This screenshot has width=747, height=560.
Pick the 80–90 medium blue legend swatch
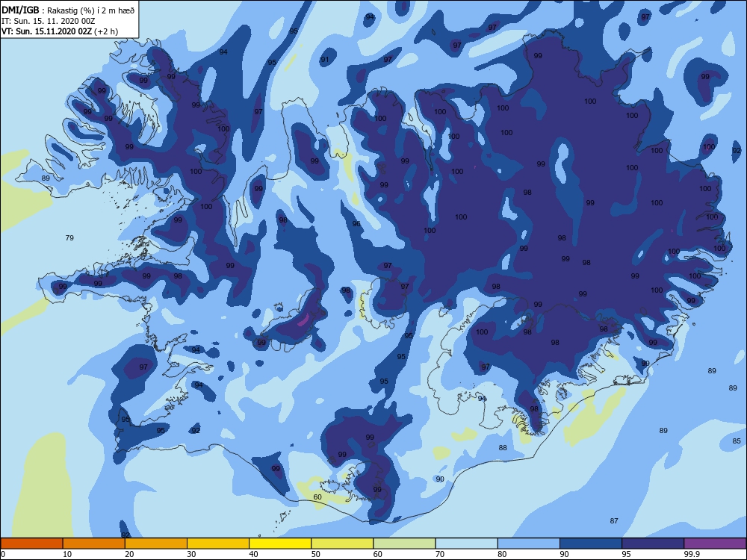pyautogui.click(x=529, y=544)
